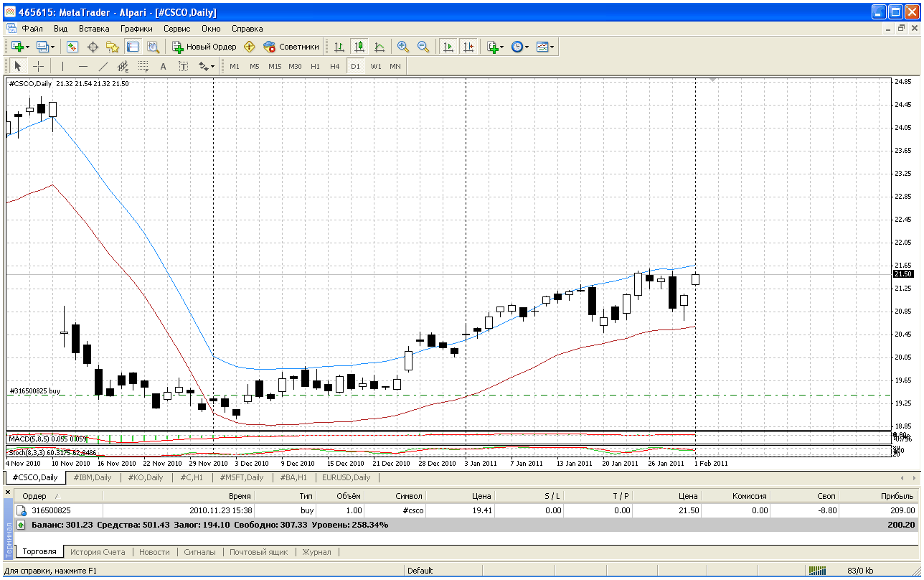Expand the profiles dropdown arrow
Viewport: 924px width, 580px height.
pos(53,47)
